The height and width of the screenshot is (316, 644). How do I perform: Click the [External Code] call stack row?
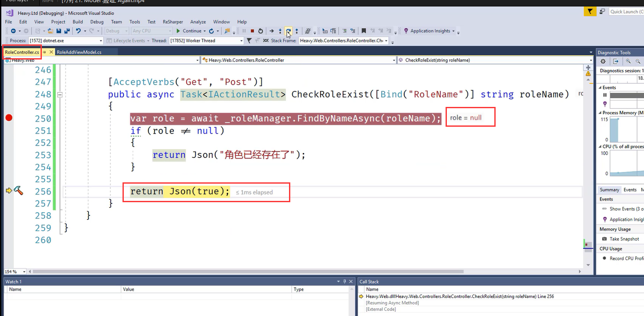(381, 309)
